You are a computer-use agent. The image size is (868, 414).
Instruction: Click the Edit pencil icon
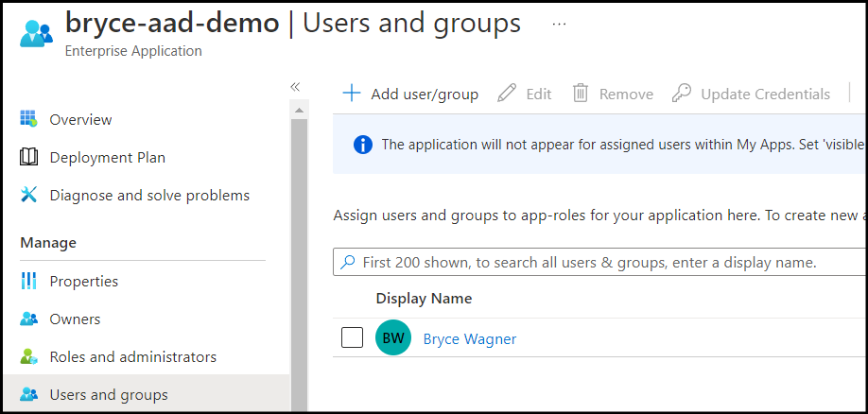pos(507,93)
